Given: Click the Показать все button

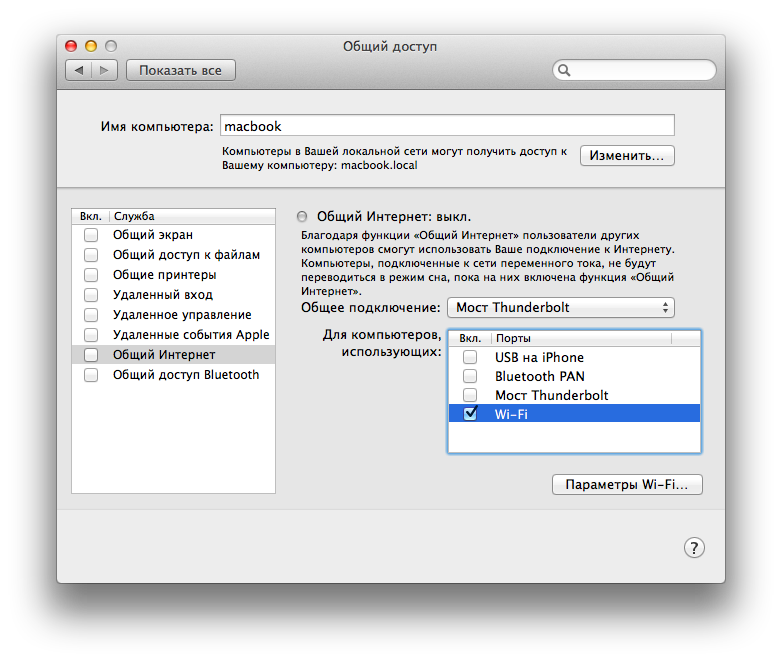Looking at the screenshot, I should (181, 70).
